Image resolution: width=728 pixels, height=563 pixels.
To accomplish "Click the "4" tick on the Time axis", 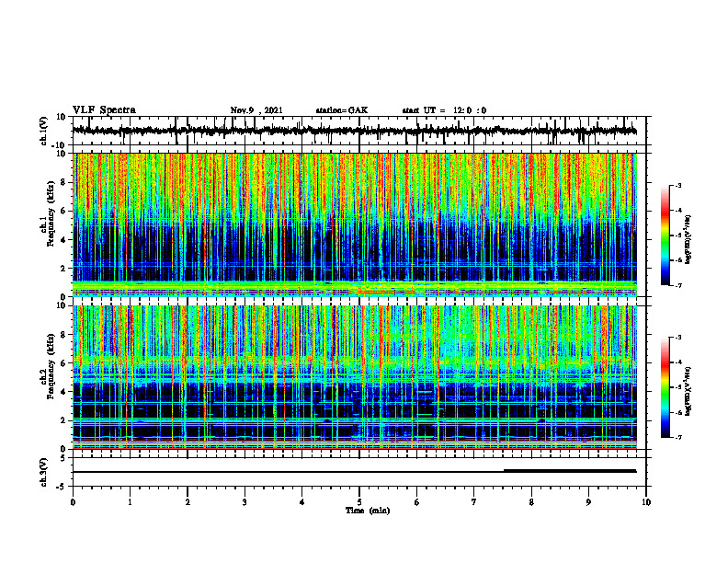I will pyautogui.click(x=302, y=502).
